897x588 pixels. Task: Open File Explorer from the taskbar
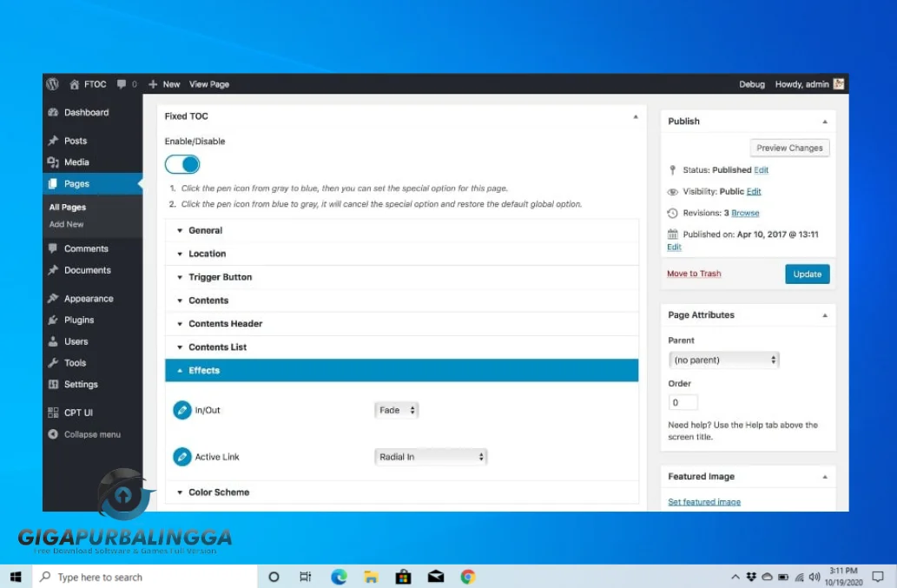(371, 577)
